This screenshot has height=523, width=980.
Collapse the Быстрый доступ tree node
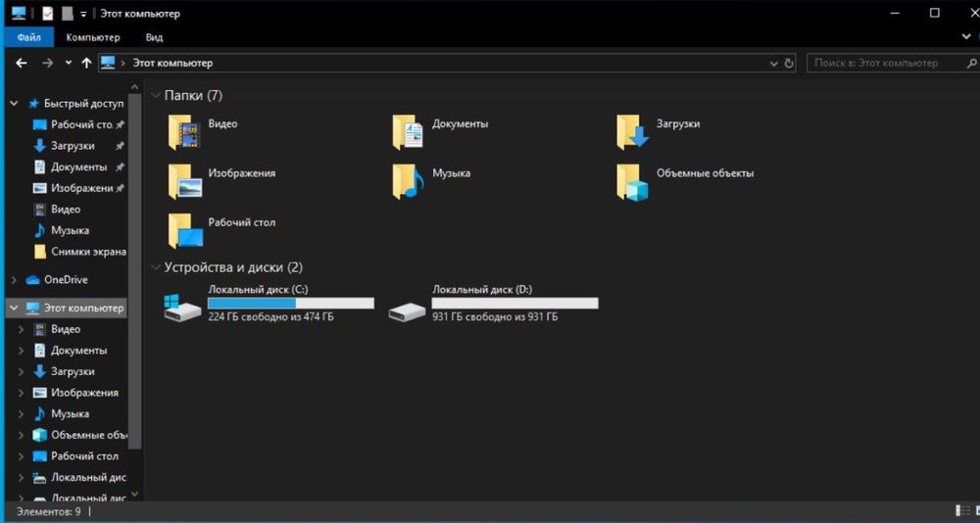14,103
